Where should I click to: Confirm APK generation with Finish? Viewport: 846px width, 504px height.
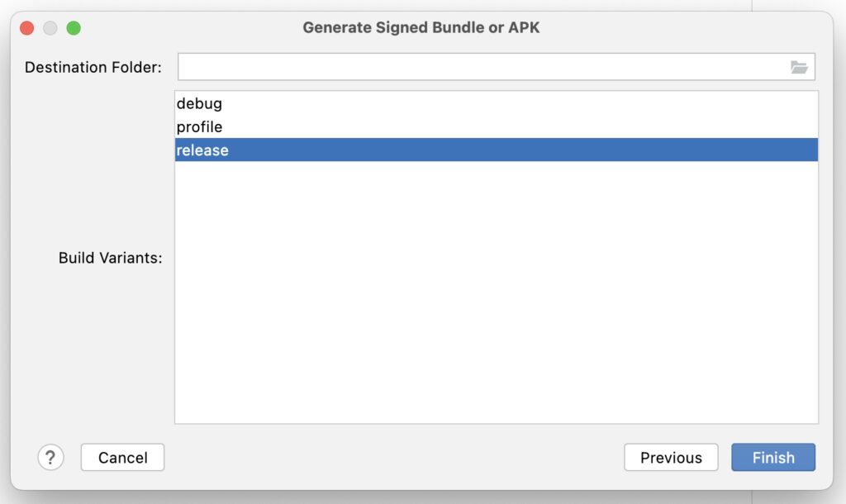click(773, 458)
